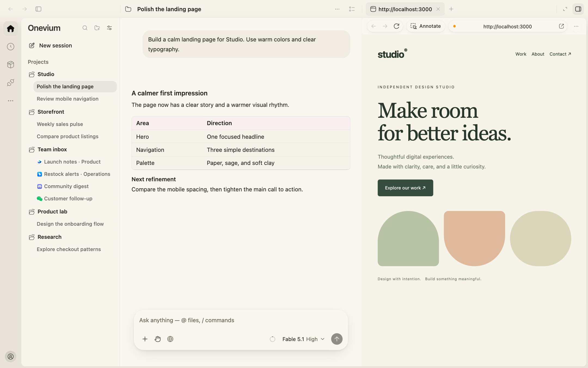Go back with top-left back arrow
This screenshot has width=588, height=368.
11,9
